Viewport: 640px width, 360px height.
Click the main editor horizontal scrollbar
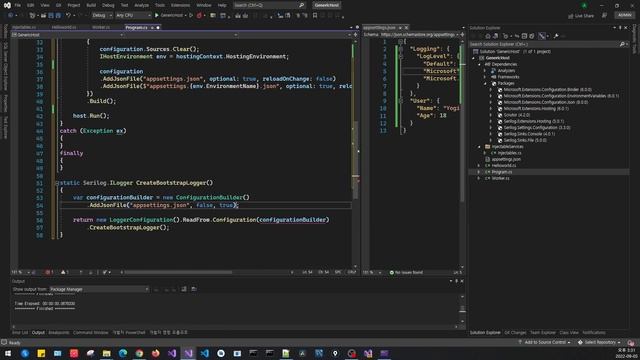point(179,272)
